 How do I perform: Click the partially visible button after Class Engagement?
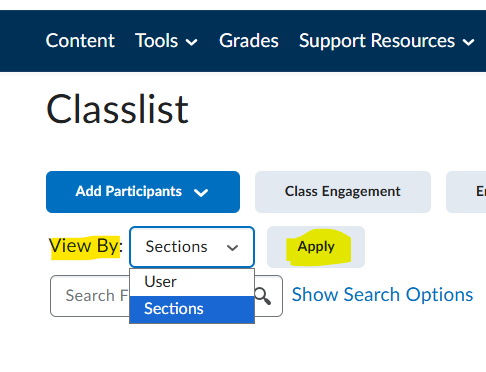466,192
